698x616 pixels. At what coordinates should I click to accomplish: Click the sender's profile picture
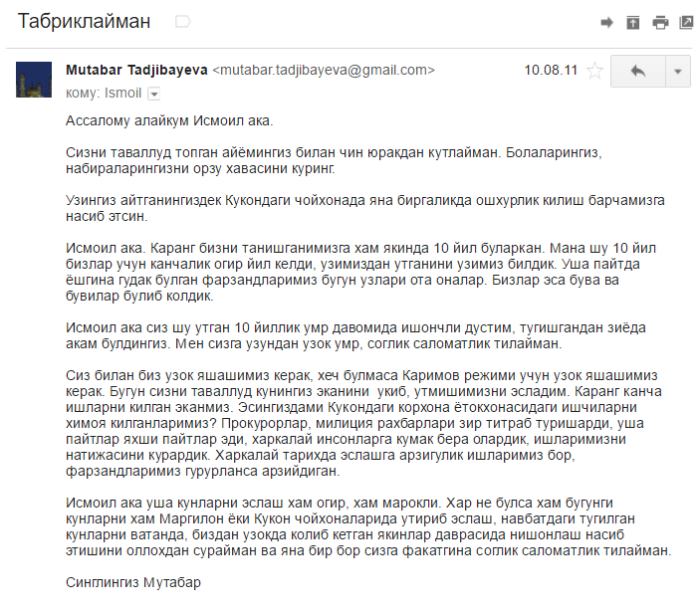click(x=34, y=79)
